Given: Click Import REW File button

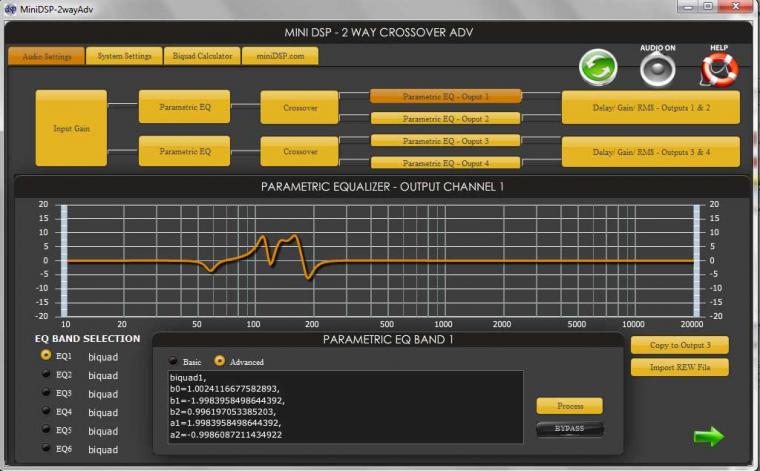Looking at the screenshot, I should point(680,367).
